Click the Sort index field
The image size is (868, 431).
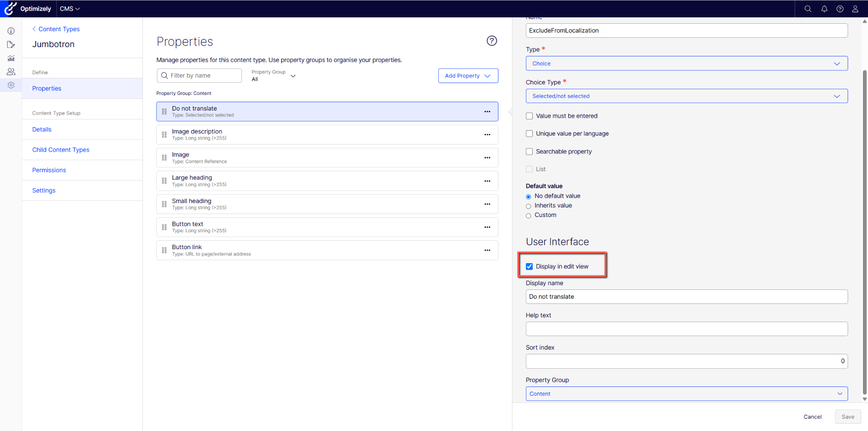pyautogui.click(x=687, y=361)
